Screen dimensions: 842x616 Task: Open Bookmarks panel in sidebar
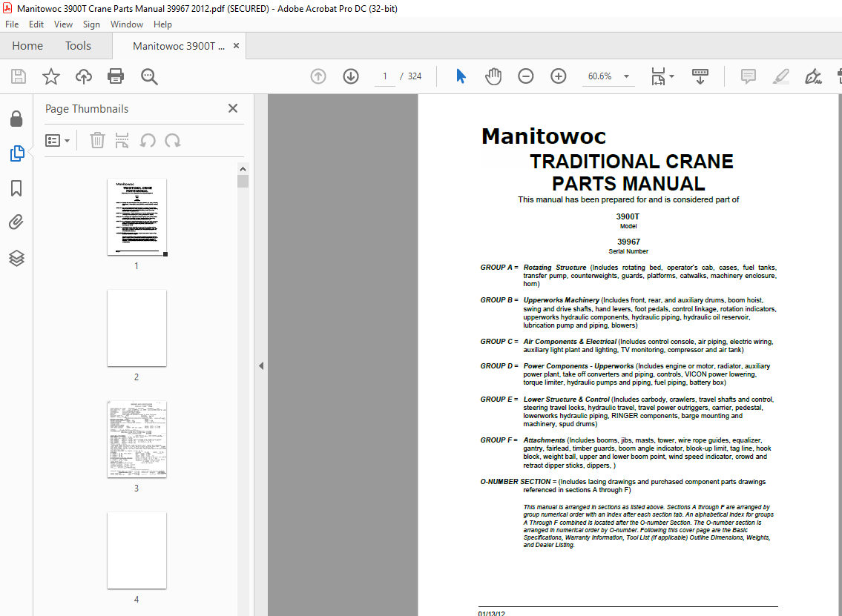[16, 188]
